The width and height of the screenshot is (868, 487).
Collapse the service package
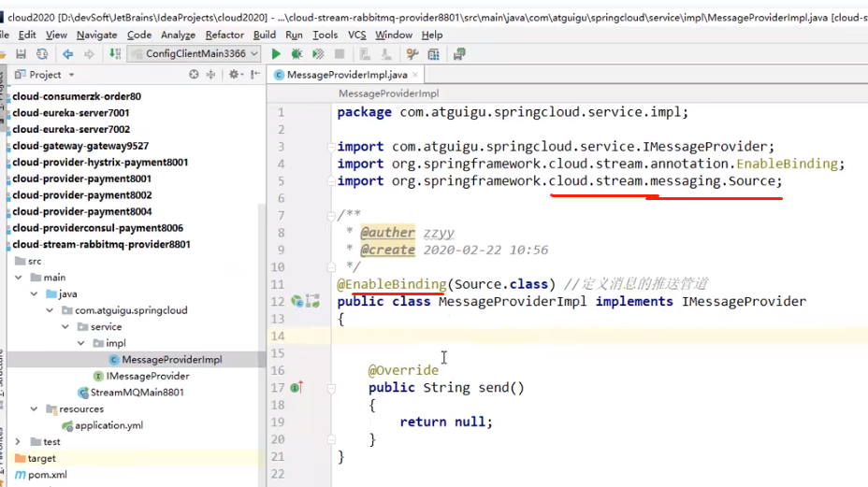pyautogui.click(x=65, y=326)
